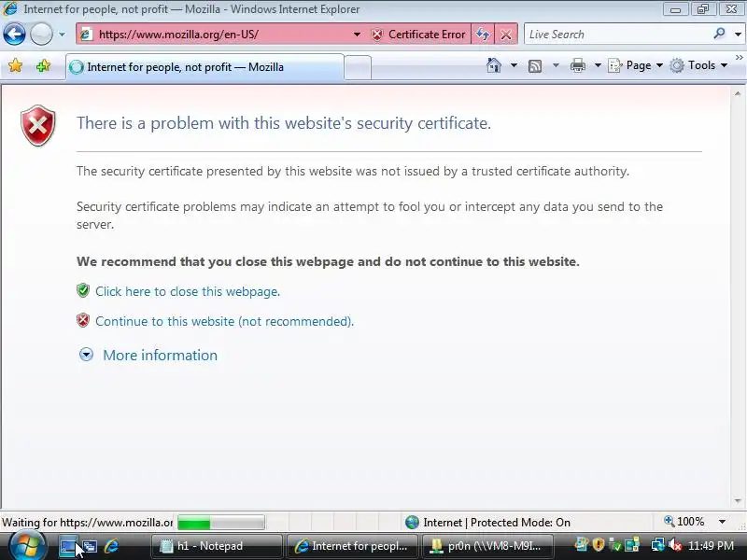747x560 pixels.
Task: Click the Show Desktop quick launch icon
Action: pyautogui.click(x=68, y=546)
